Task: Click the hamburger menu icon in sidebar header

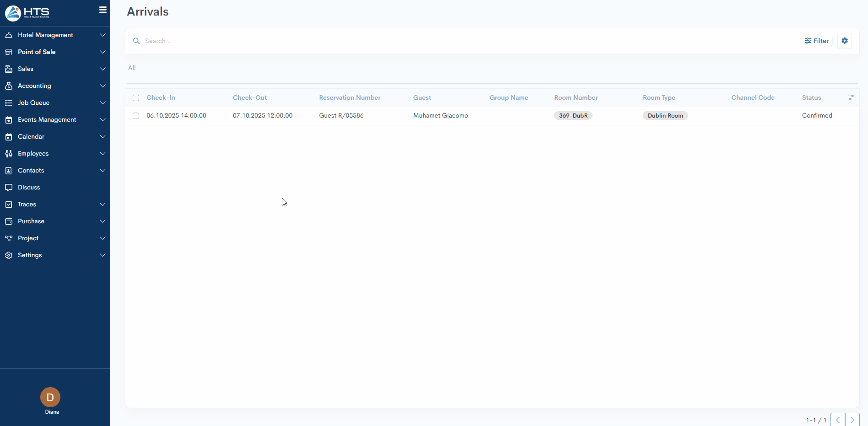Action: tap(103, 10)
